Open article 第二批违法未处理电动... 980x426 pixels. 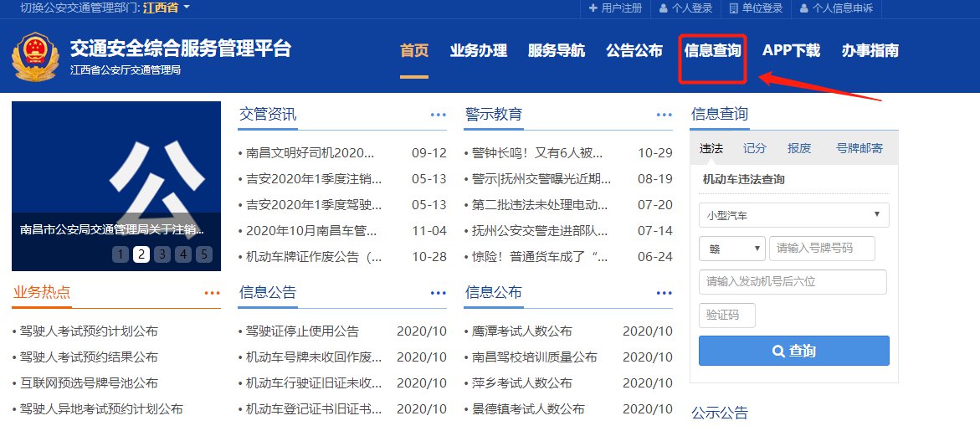[539, 205]
